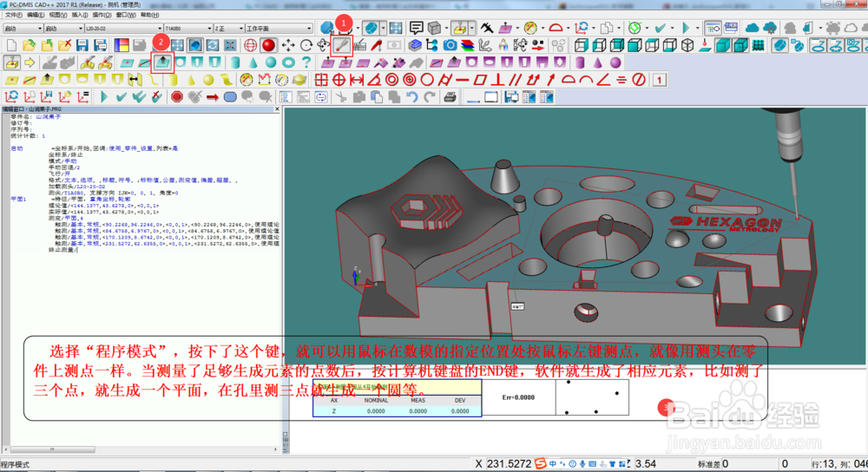Toggle the solid CAD view button
868x472 pixels.
pyautogui.click(x=194, y=45)
